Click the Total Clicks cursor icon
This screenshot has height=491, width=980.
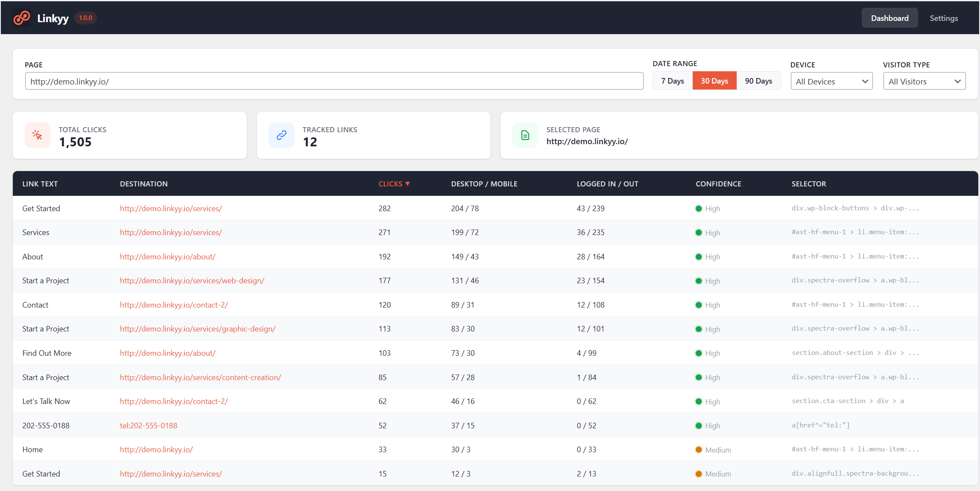click(38, 135)
